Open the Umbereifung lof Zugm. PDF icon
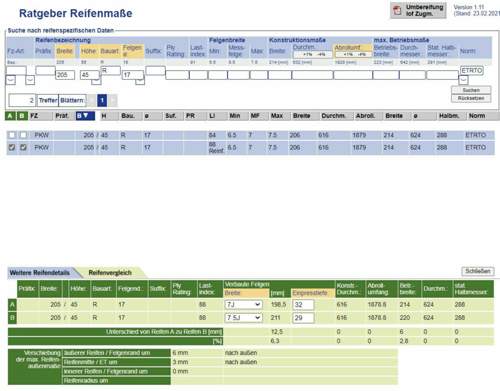The image size is (500, 391). tap(397, 10)
